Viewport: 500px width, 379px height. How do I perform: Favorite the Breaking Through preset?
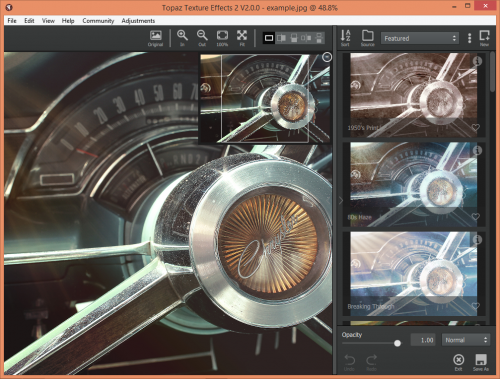click(476, 306)
